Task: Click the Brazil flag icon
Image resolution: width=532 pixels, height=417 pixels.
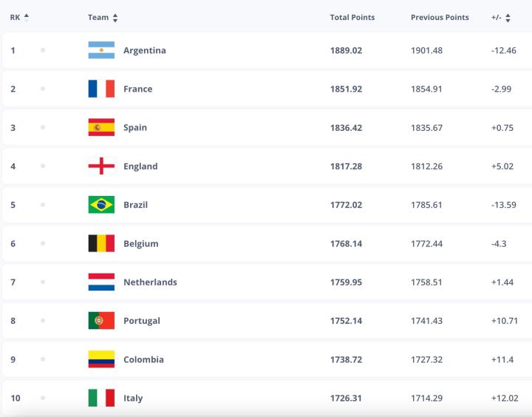Action: pyautogui.click(x=101, y=205)
